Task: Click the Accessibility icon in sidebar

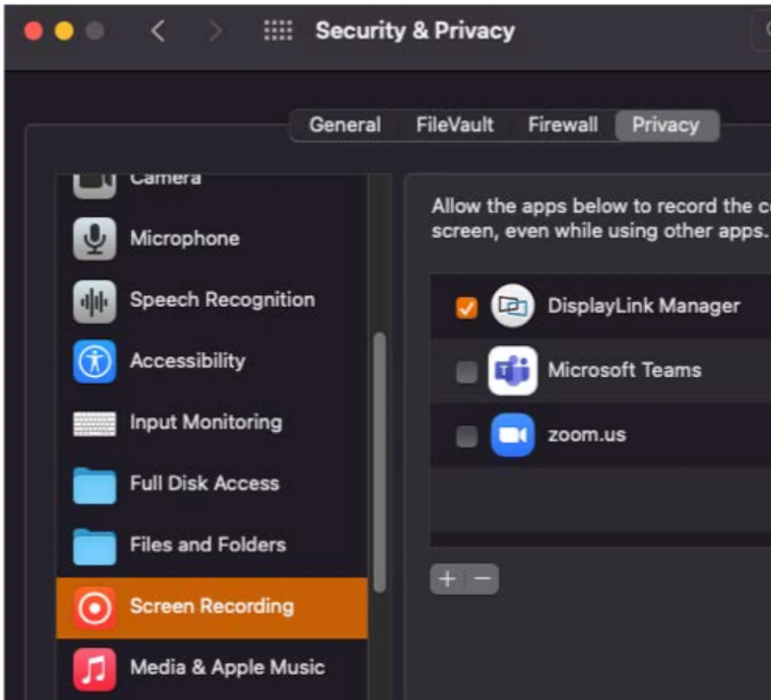Action: (94, 362)
